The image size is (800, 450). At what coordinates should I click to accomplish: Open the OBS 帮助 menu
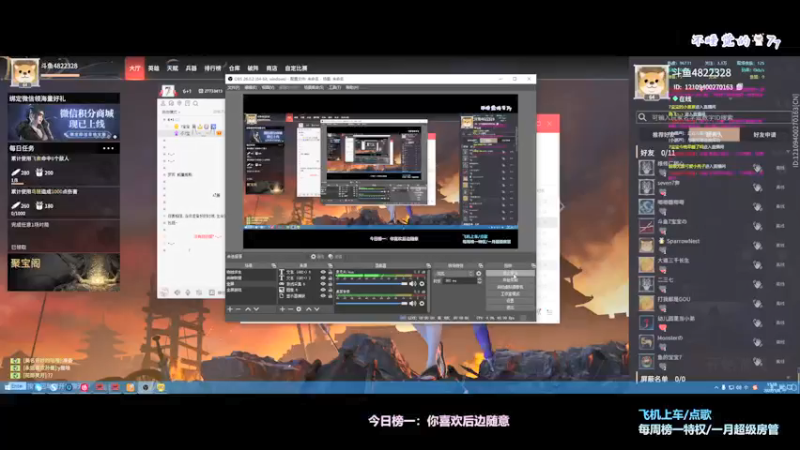click(352, 87)
